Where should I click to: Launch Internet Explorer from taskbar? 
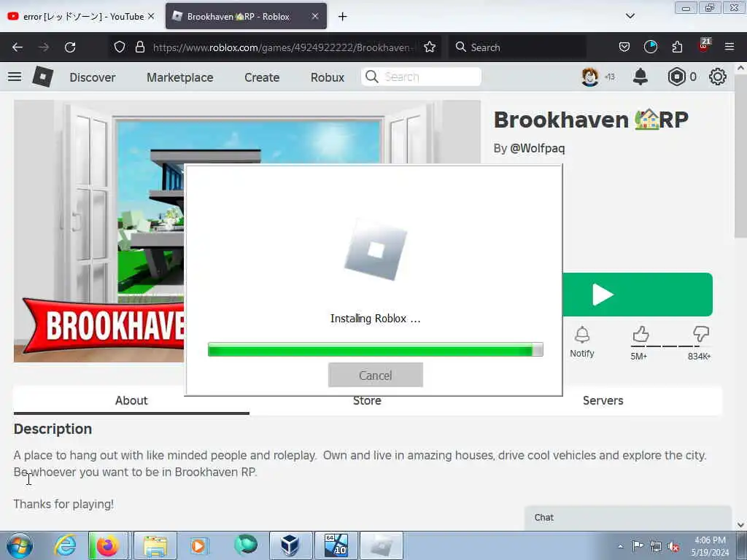tap(65, 545)
